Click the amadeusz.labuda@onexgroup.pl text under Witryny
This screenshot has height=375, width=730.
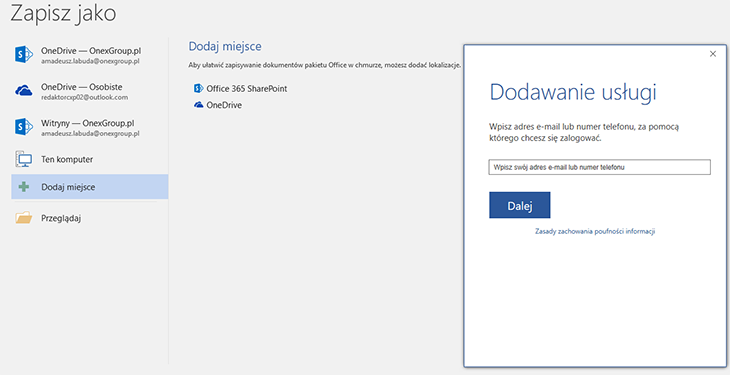click(x=90, y=134)
